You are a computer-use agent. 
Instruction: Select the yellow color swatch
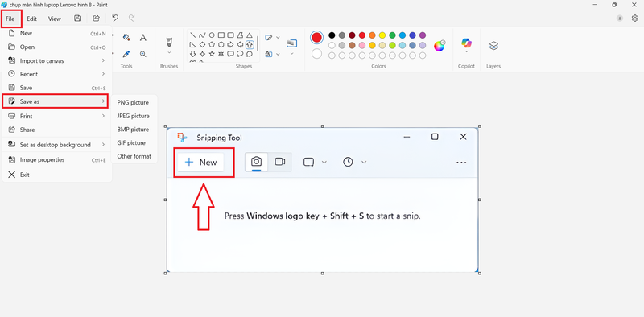[x=382, y=35]
